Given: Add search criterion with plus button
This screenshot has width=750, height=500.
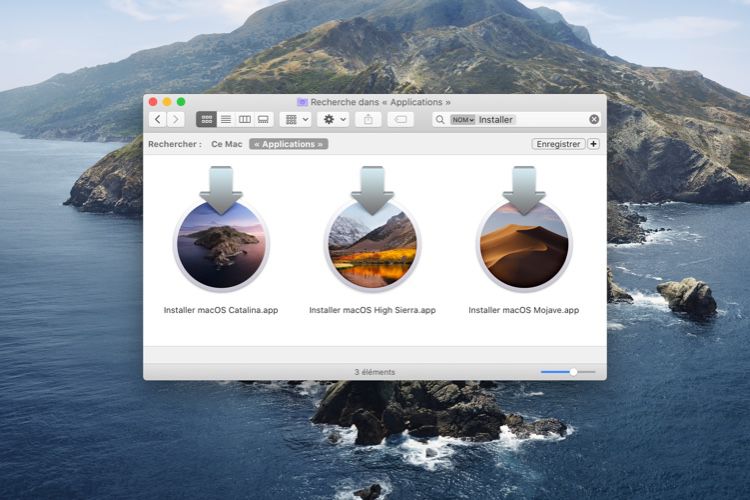Looking at the screenshot, I should (x=594, y=144).
